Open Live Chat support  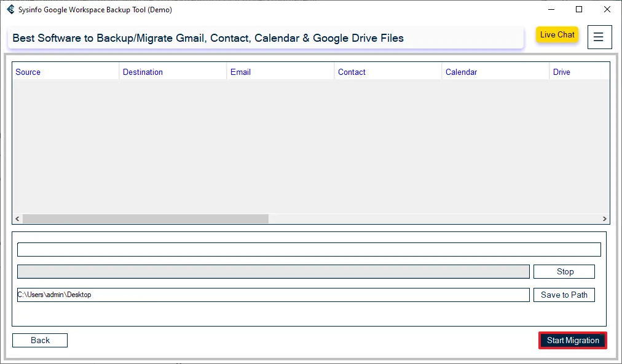tap(557, 35)
